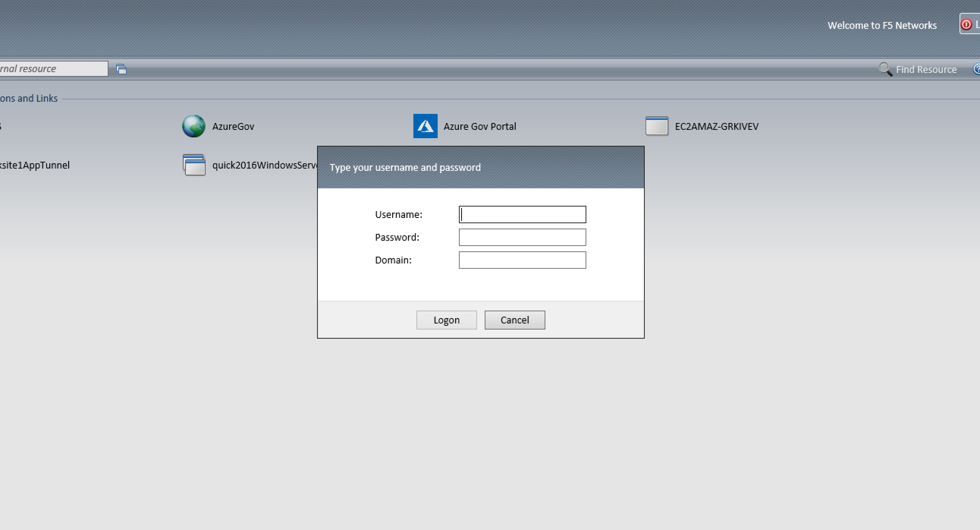Image resolution: width=980 pixels, height=530 pixels.
Task: Click the red logout power icon
Action: [966, 25]
